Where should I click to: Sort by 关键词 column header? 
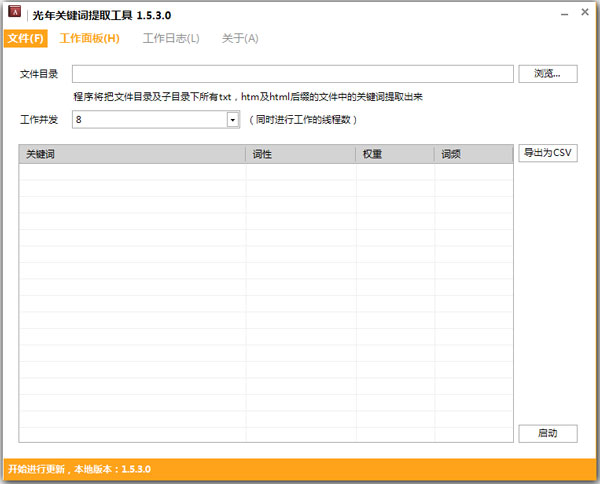pyautogui.click(x=132, y=154)
